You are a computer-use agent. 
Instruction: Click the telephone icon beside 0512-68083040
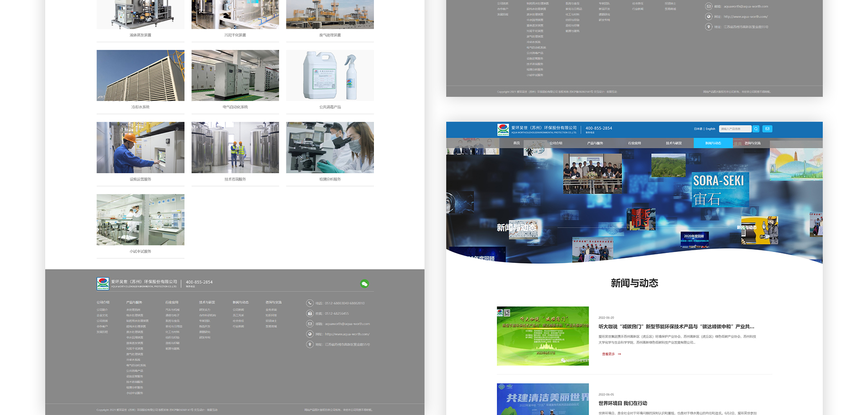click(310, 303)
